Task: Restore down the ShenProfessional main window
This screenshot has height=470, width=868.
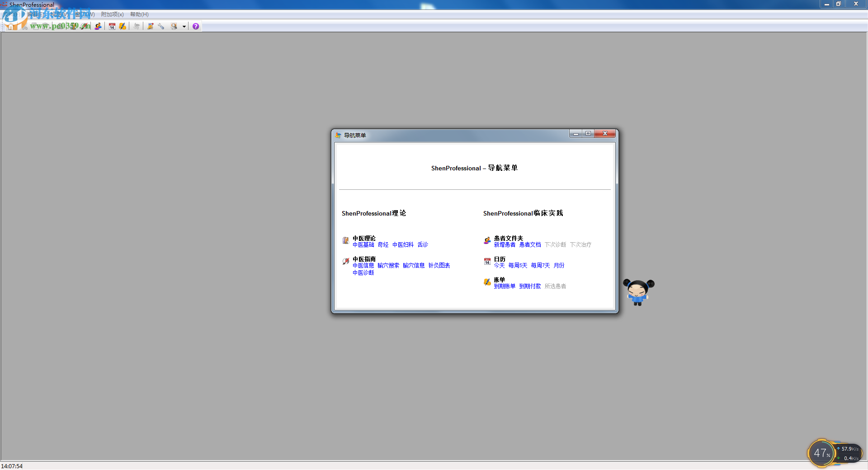Action: click(x=838, y=4)
